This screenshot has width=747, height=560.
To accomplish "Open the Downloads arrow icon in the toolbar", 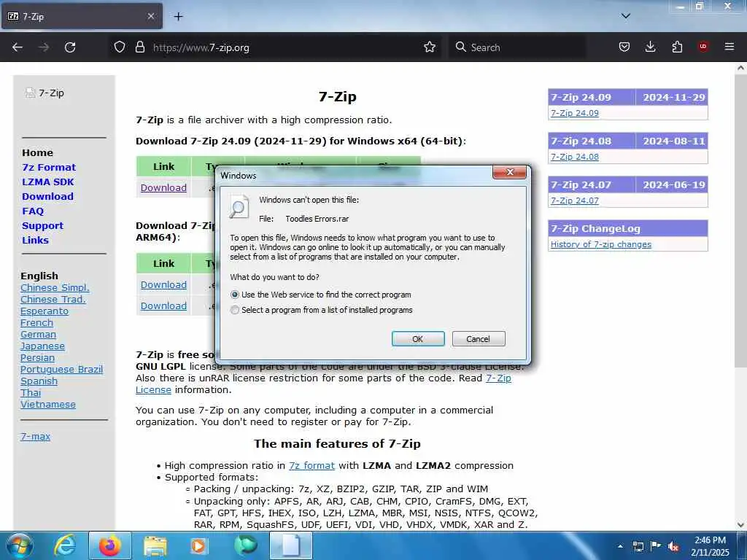I will pos(650,47).
